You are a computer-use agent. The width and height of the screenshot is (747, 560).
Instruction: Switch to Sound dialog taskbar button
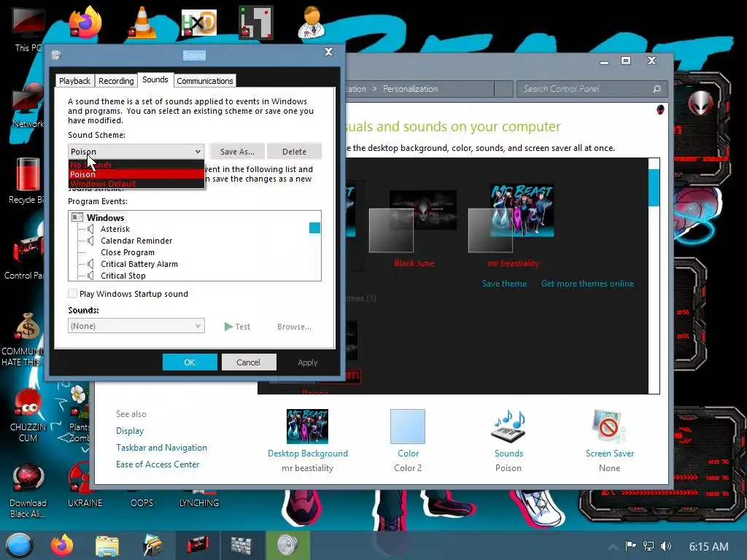(287, 545)
